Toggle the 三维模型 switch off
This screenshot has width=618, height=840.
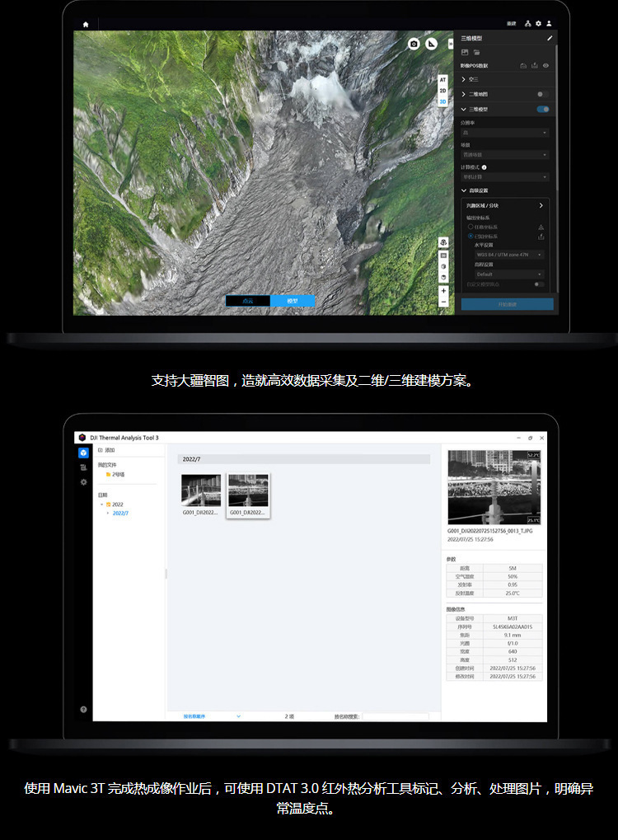coord(542,110)
